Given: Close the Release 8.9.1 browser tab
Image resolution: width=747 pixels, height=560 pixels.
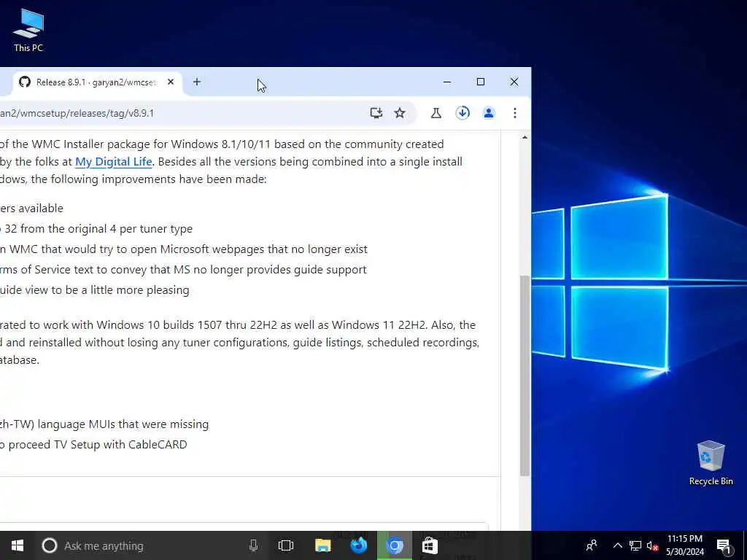Looking at the screenshot, I should [x=171, y=82].
